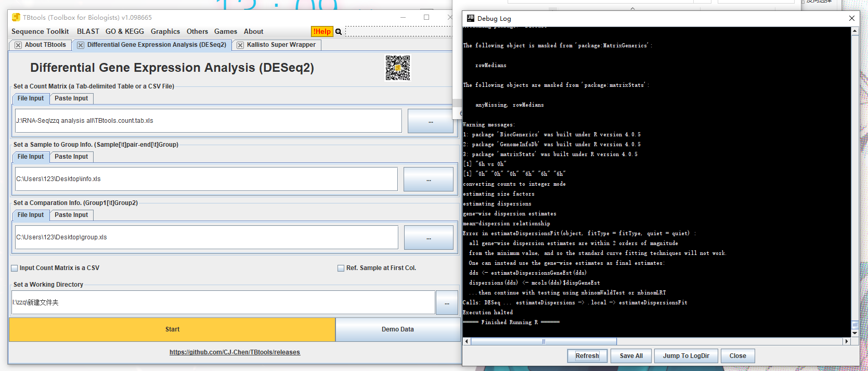This screenshot has height=371, width=868.
Task: Browse for the Sample to Group info file
Action: [429, 179]
